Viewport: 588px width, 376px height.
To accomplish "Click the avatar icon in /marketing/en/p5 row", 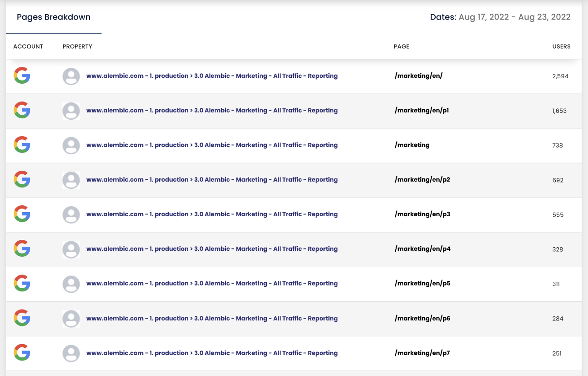I will point(71,284).
